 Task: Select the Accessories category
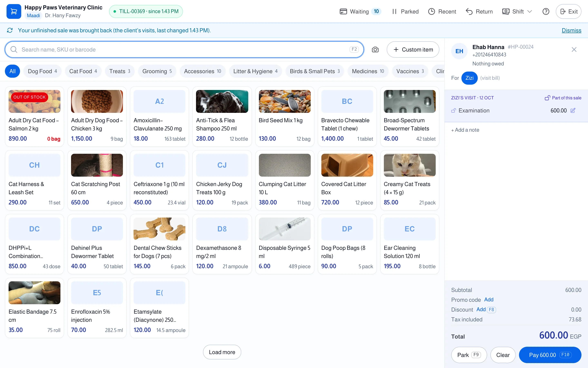tap(202, 71)
